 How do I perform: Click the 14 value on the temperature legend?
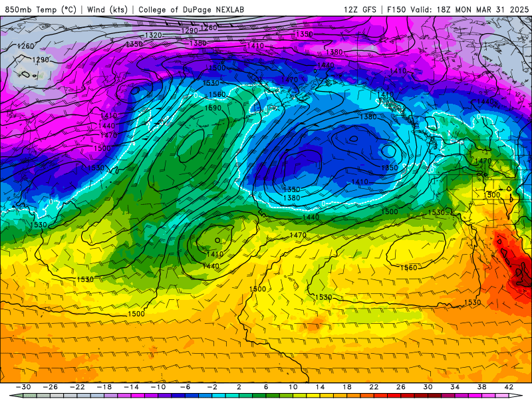pyautogui.click(x=320, y=387)
